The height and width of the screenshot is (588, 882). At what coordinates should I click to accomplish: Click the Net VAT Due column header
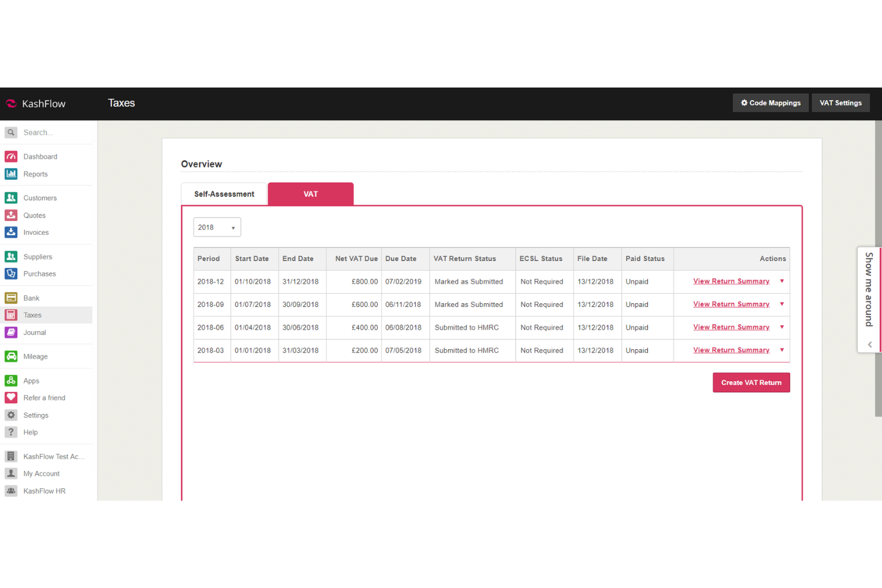coord(356,259)
